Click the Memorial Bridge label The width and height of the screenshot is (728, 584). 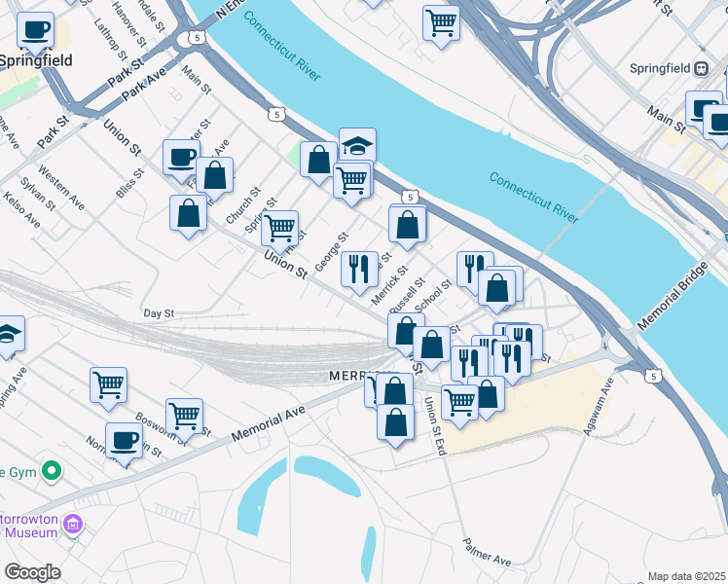coord(673,296)
